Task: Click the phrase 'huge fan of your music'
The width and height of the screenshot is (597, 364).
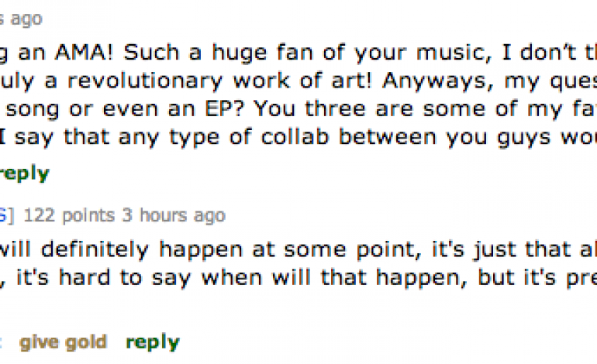Action: click(302, 54)
